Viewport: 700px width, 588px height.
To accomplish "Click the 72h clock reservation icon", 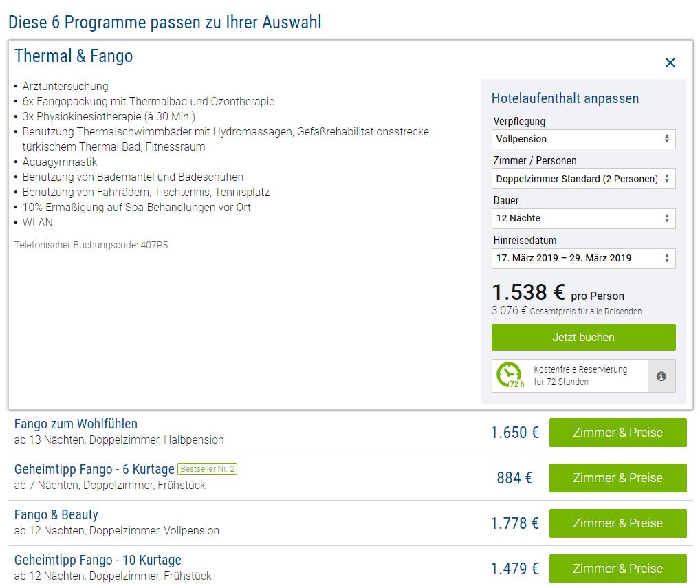I will 510,375.
